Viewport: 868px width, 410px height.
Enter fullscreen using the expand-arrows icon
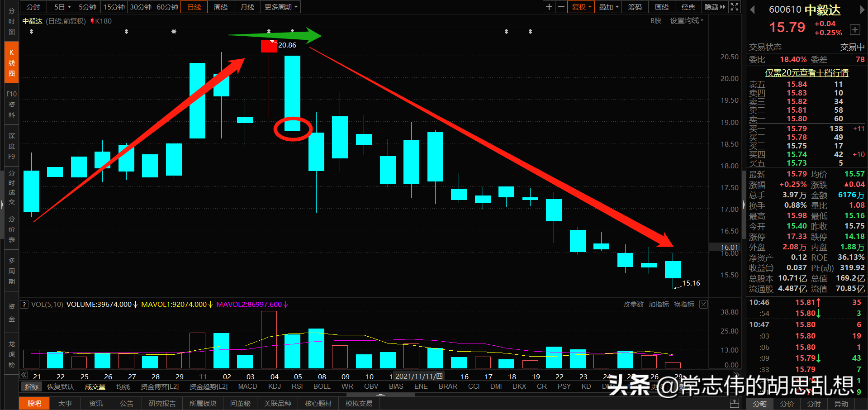(x=734, y=7)
